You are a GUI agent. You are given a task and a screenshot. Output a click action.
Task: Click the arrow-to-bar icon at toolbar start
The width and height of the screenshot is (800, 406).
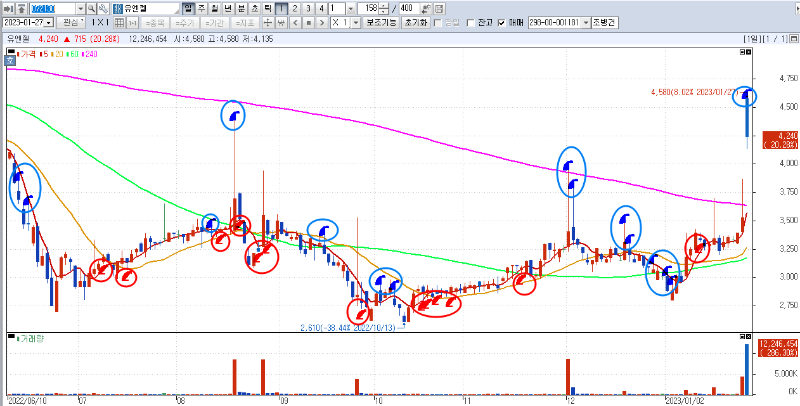pos(8,9)
